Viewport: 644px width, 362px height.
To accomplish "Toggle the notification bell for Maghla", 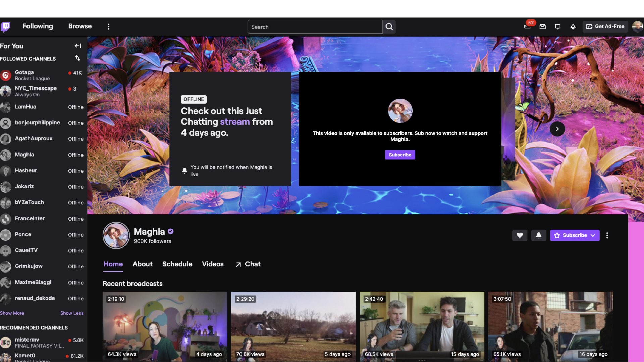I will click(x=539, y=235).
